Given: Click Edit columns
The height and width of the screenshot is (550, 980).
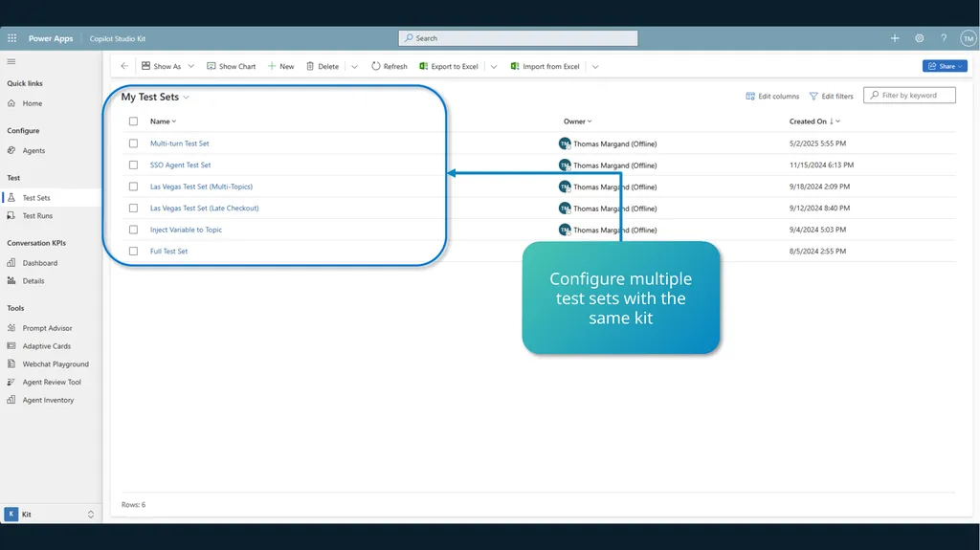Looking at the screenshot, I should [772, 97].
